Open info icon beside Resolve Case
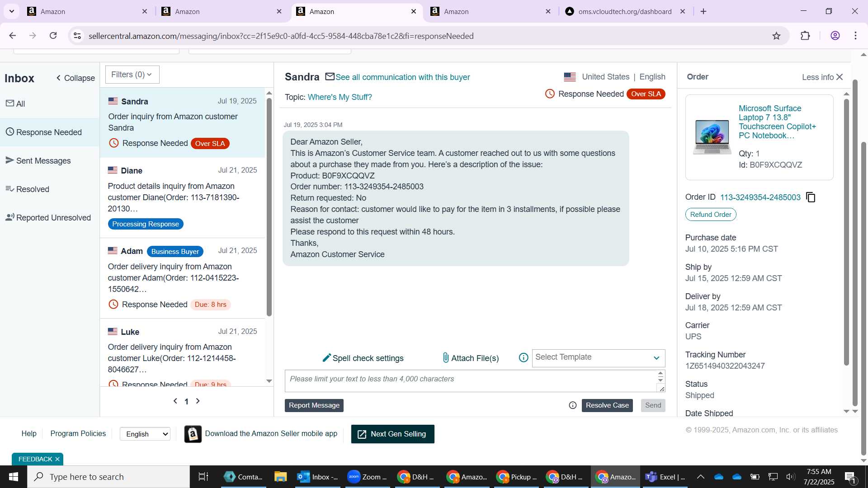Screen dimensions: 868x488 [573, 405]
